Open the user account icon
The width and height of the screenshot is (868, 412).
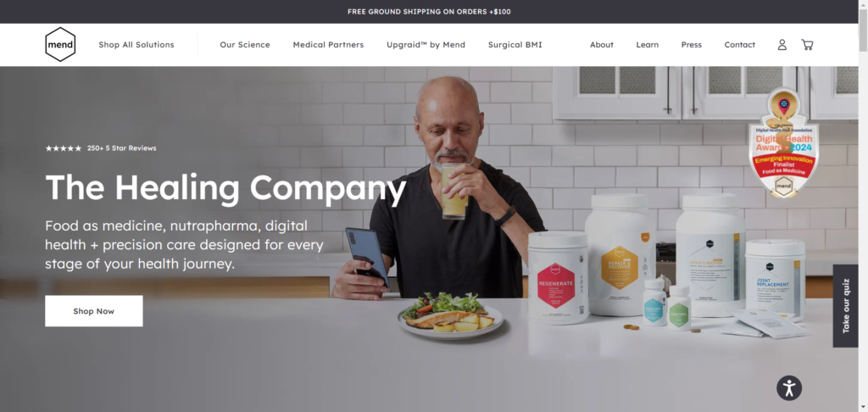coord(782,45)
